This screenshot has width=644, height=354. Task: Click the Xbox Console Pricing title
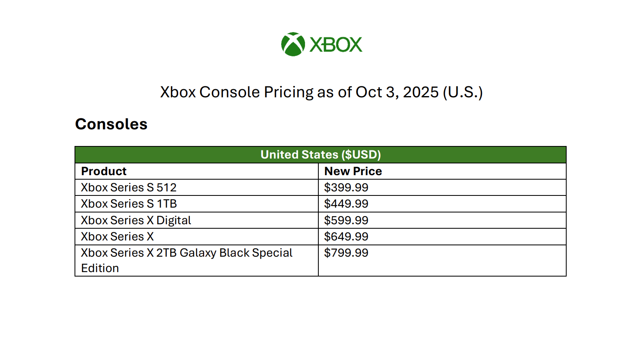pos(321,92)
